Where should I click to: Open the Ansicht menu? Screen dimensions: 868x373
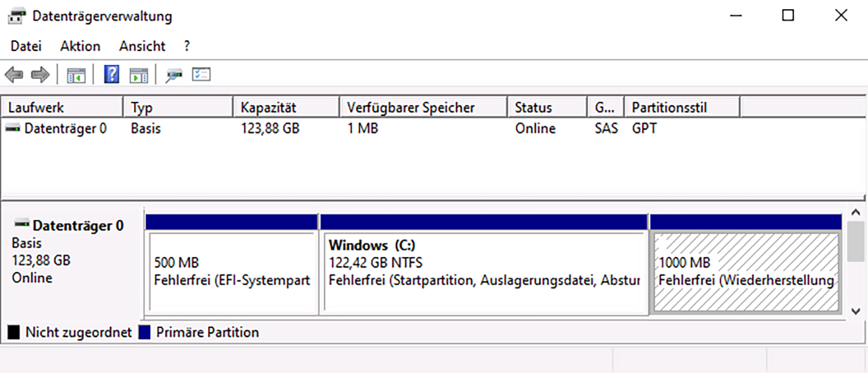(142, 46)
